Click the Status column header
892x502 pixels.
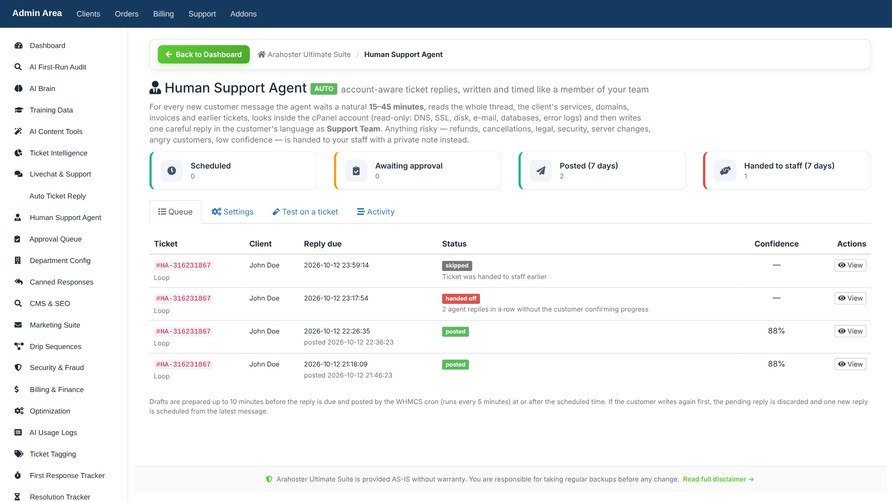click(x=454, y=244)
